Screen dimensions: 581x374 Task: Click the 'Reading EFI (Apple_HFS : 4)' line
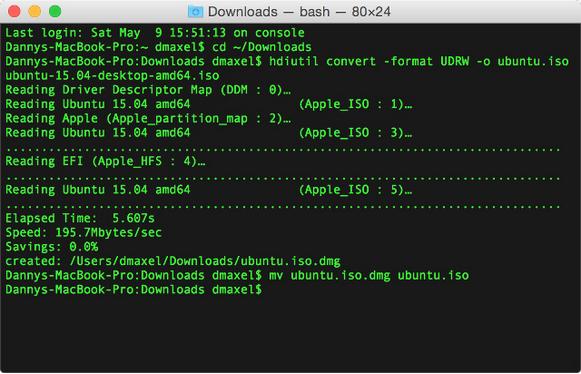tap(105, 161)
